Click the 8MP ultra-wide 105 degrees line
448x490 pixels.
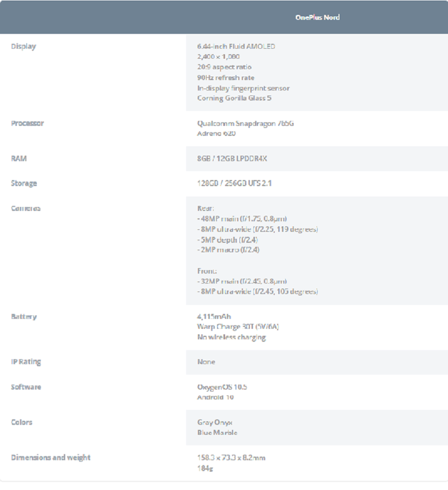pos(258,291)
